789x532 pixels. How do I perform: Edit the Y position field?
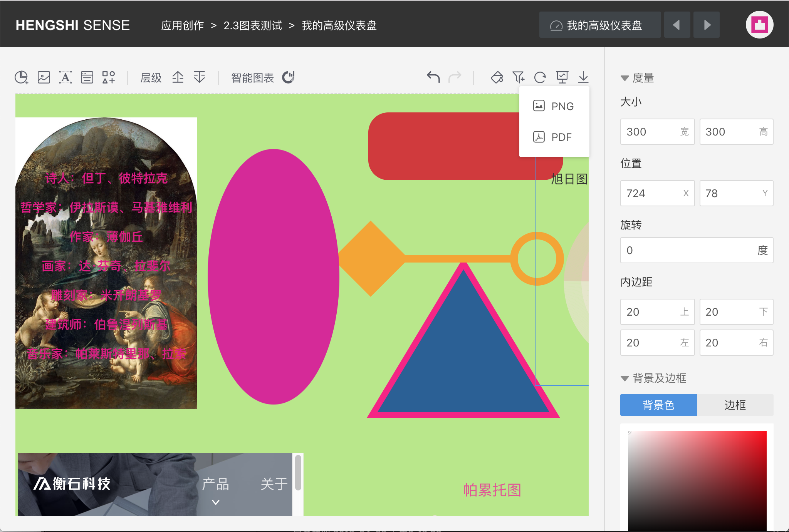coord(736,193)
